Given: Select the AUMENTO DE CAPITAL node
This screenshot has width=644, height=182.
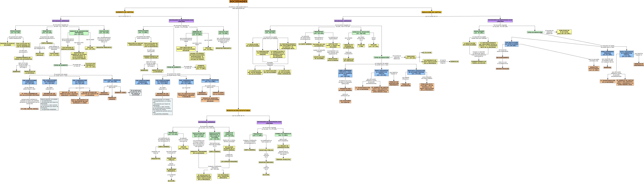Looking at the screenshot, I should (125, 12).
